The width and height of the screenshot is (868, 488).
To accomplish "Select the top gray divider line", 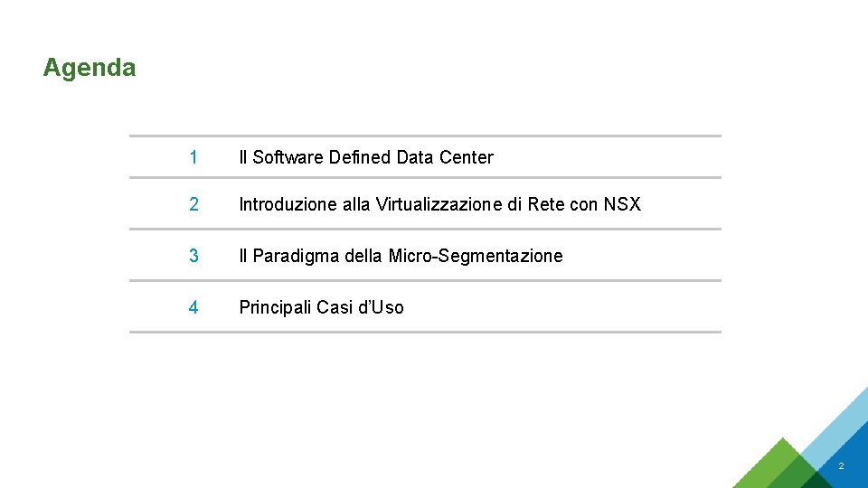I will pos(425,136).
